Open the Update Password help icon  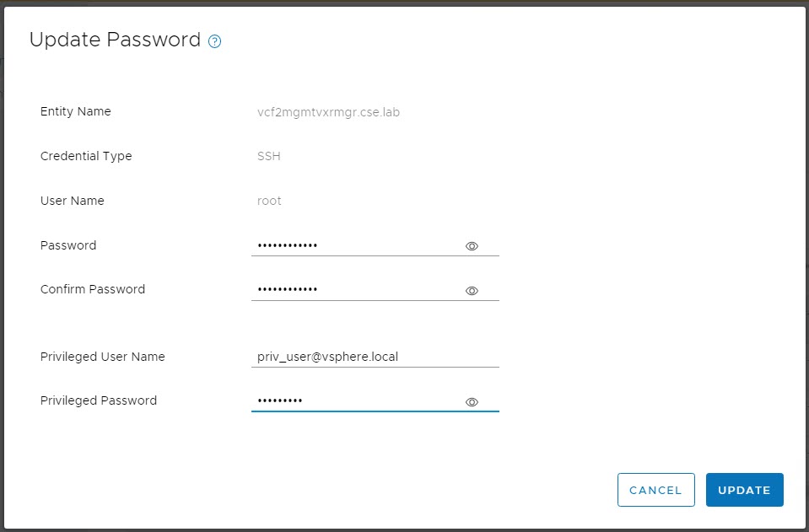click(214, 41)
